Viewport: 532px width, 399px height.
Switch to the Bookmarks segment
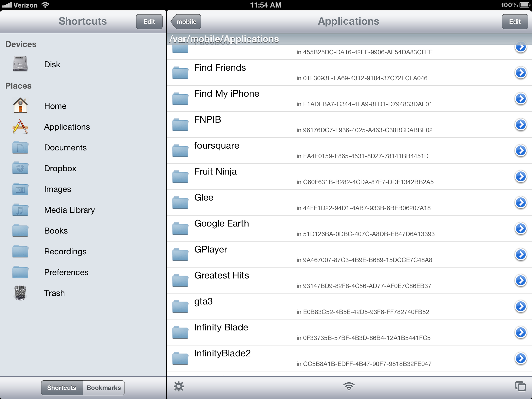pos(104,388)
